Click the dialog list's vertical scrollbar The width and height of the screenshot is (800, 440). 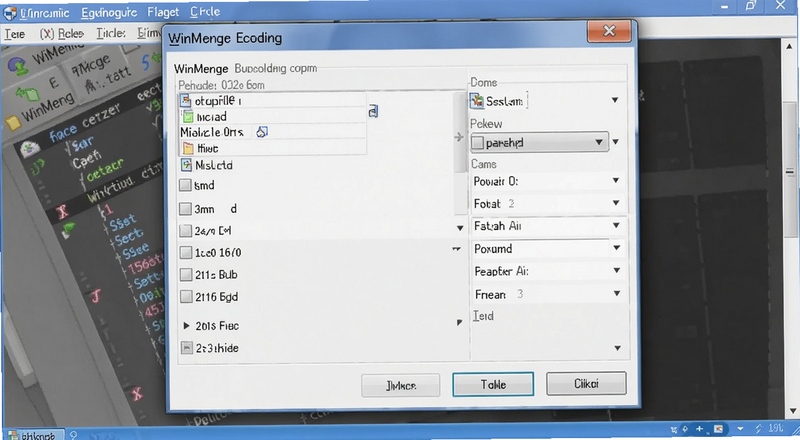[461, 153]
